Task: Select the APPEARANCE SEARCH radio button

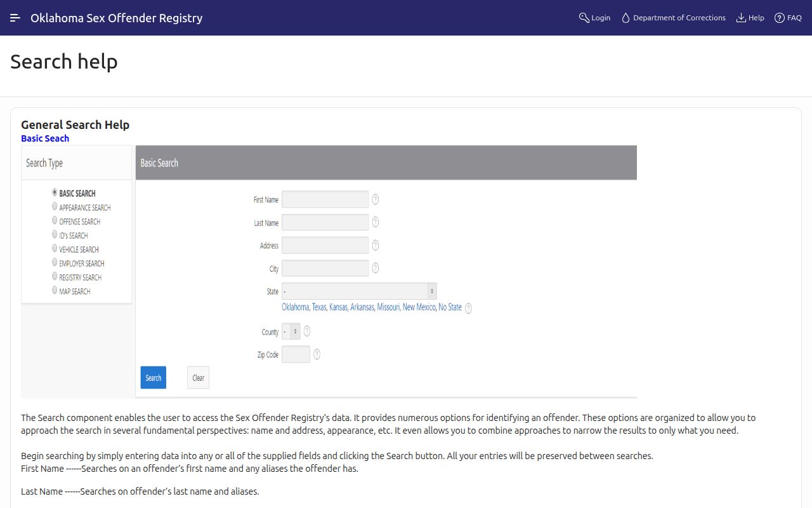Action: [55, 206]
